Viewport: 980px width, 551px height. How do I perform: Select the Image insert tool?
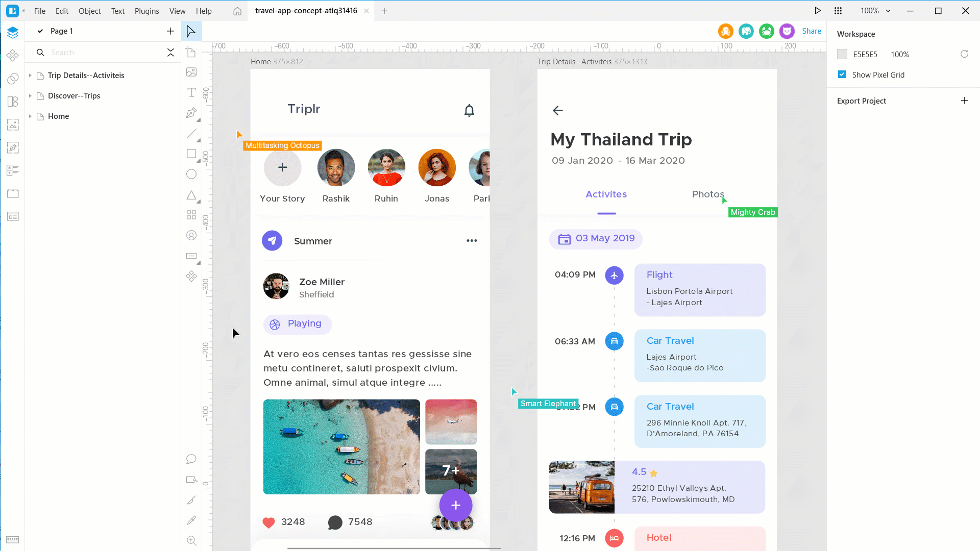(192, 72)
